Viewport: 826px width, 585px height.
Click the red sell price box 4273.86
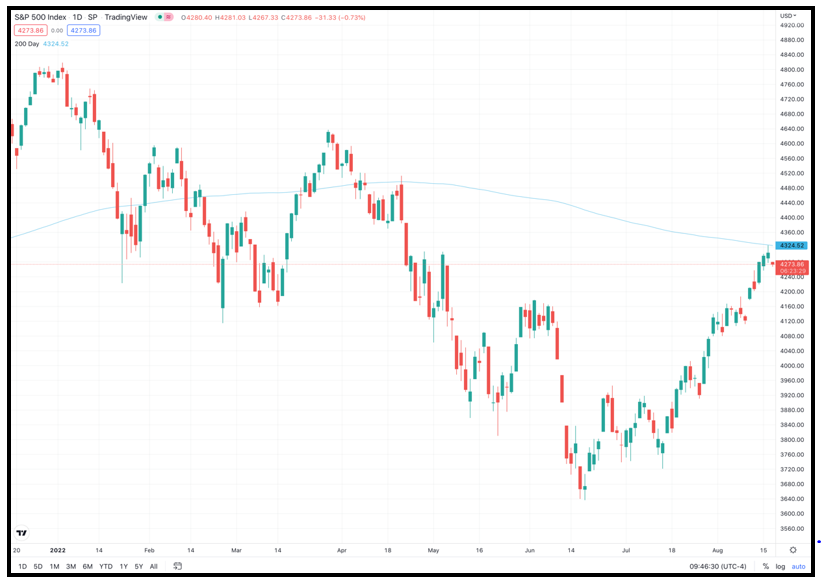pyautogui.click(x=31, y=30)
